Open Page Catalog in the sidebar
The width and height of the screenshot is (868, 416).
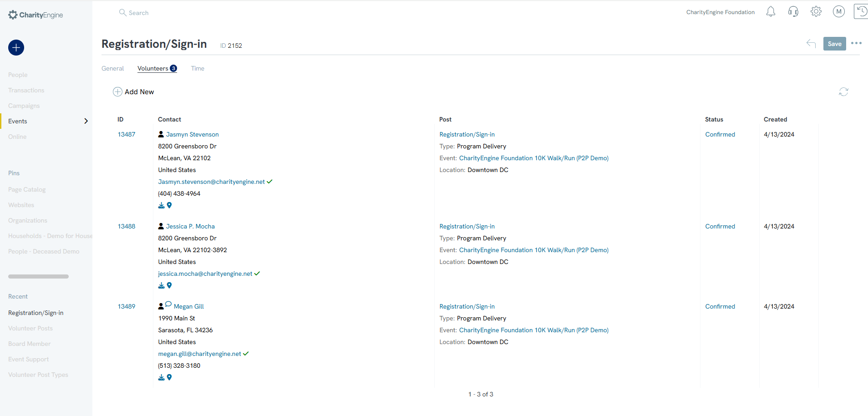(27, 189)
